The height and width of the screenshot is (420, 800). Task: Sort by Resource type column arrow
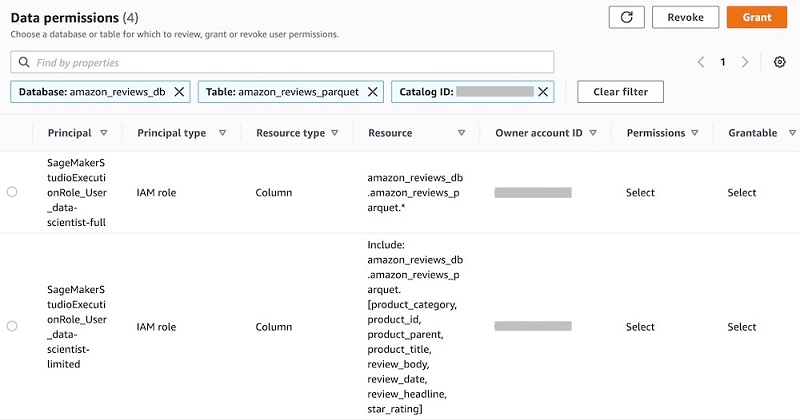[335, 133]
